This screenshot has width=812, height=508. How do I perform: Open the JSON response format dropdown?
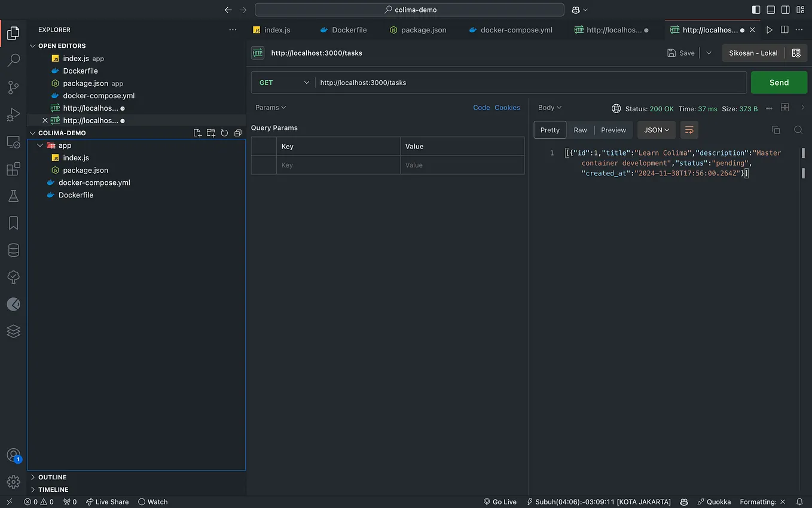point(656,130)
